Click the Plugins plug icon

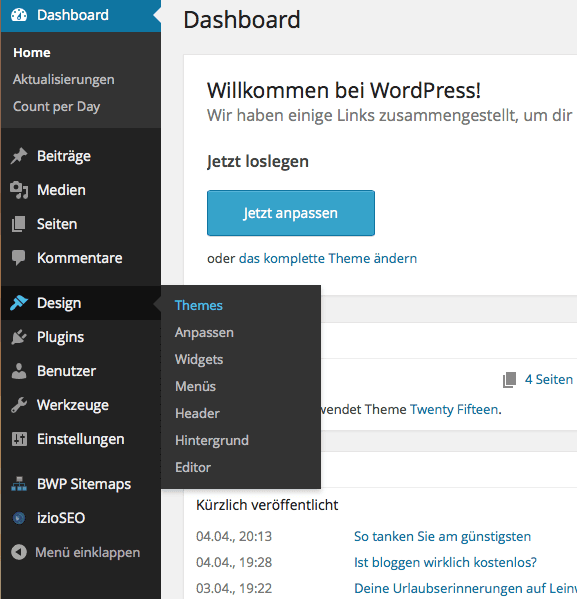point(19,337)
